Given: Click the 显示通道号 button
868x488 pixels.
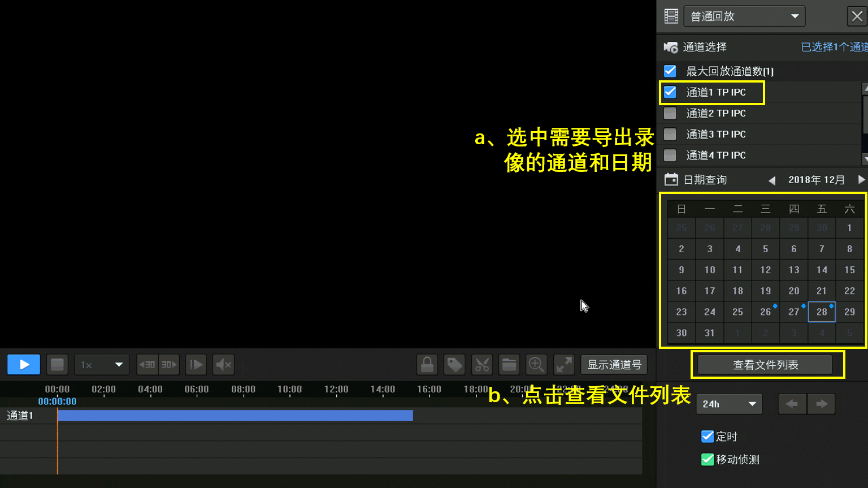Looking at the screenshot, I should coord(614,365).
